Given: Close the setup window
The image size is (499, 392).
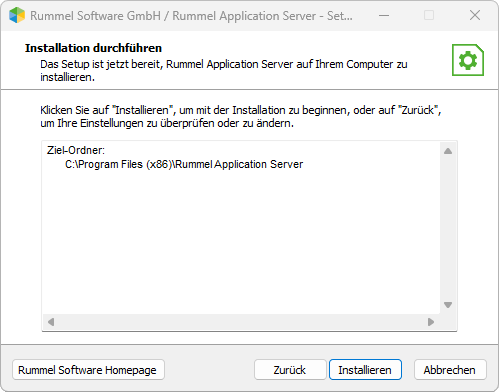Looking at the screenshot, I should point(475,15).
